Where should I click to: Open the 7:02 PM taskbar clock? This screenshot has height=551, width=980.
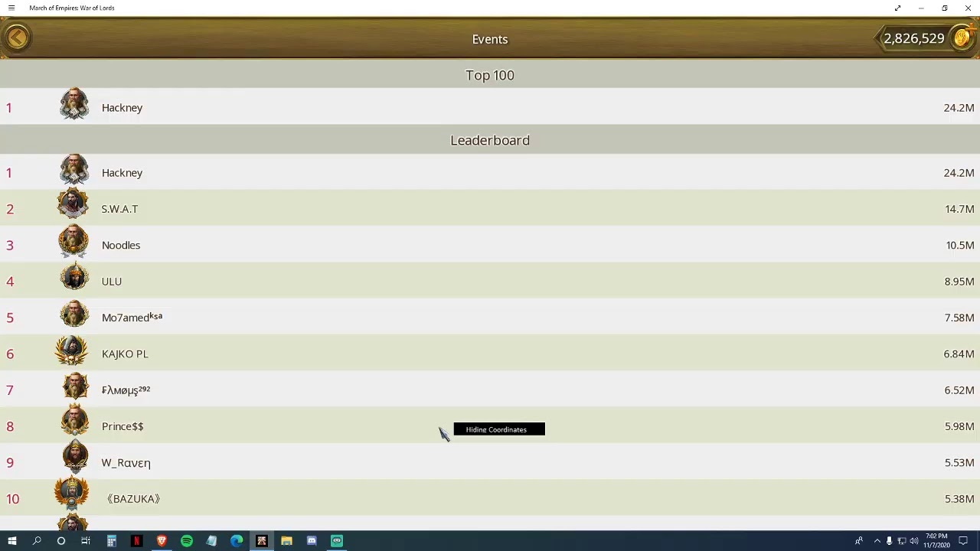click(x=936, y=541)
